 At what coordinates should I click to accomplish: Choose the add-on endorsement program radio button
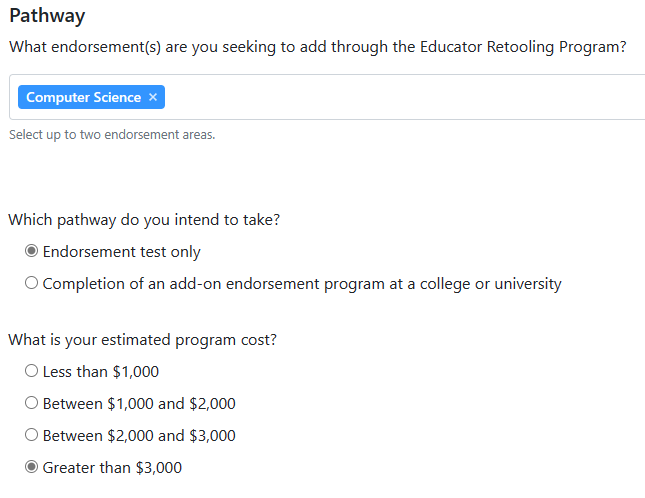click(32, 284)
